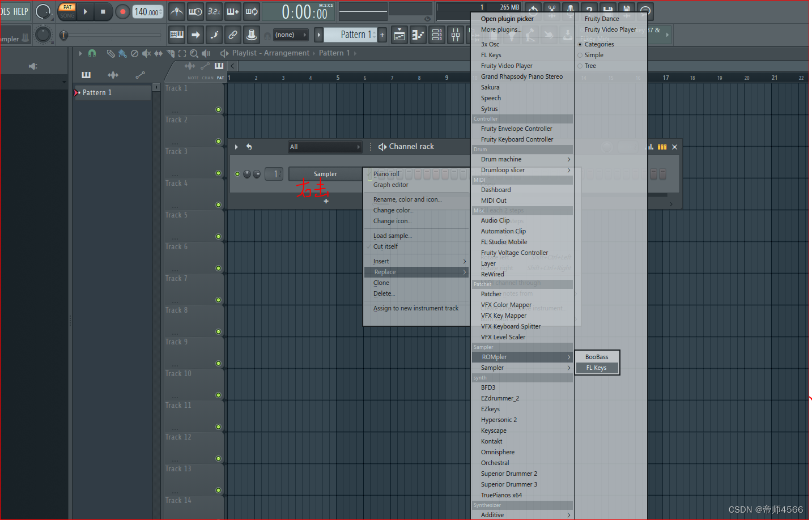Toggle typing keyboard to piano icon
812x520 pixels.
click(x=177, y=35)
